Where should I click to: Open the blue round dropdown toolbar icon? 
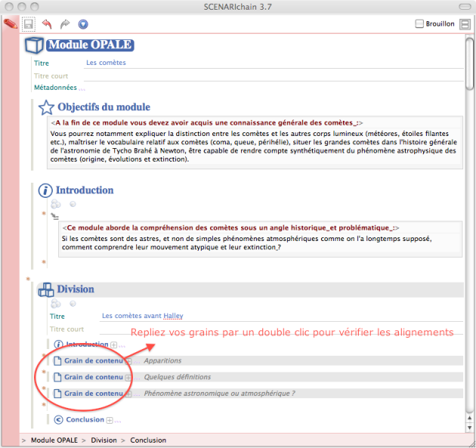(x=83, y=24)
